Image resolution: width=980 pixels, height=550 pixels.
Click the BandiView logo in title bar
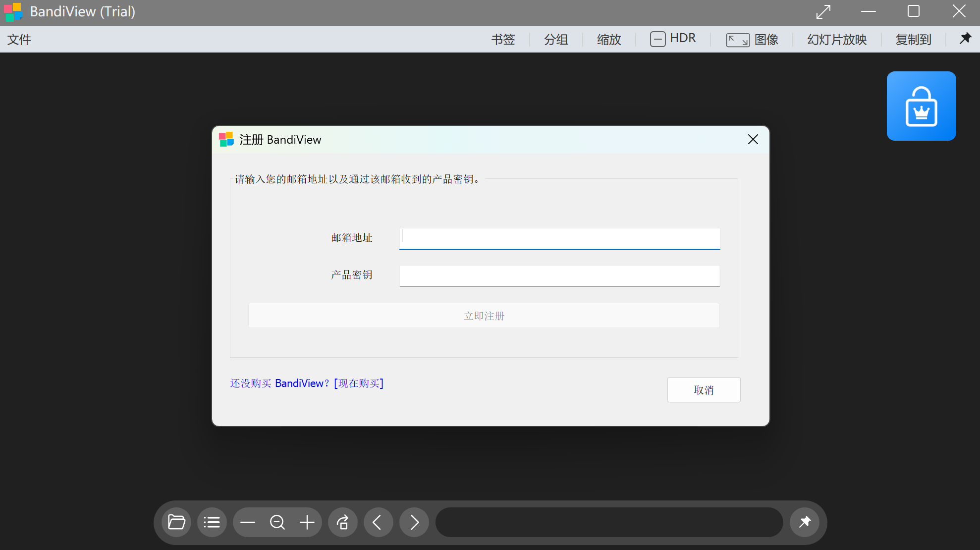coord(13,12)
